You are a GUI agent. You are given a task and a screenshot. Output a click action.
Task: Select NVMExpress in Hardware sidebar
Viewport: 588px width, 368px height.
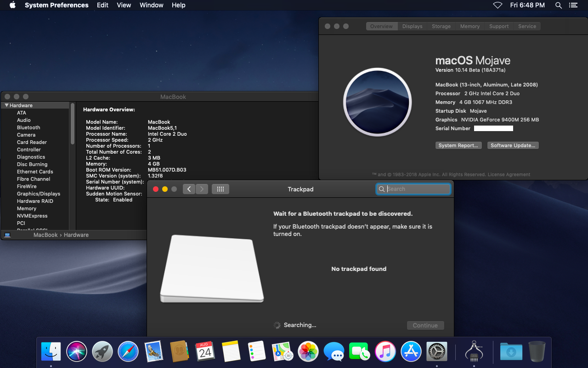32,216
